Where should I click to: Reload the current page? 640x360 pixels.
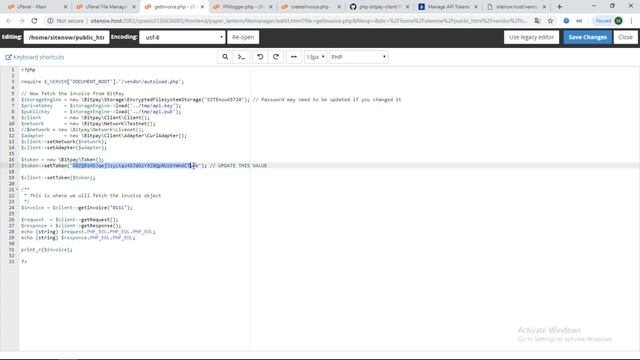pos(34,21)
